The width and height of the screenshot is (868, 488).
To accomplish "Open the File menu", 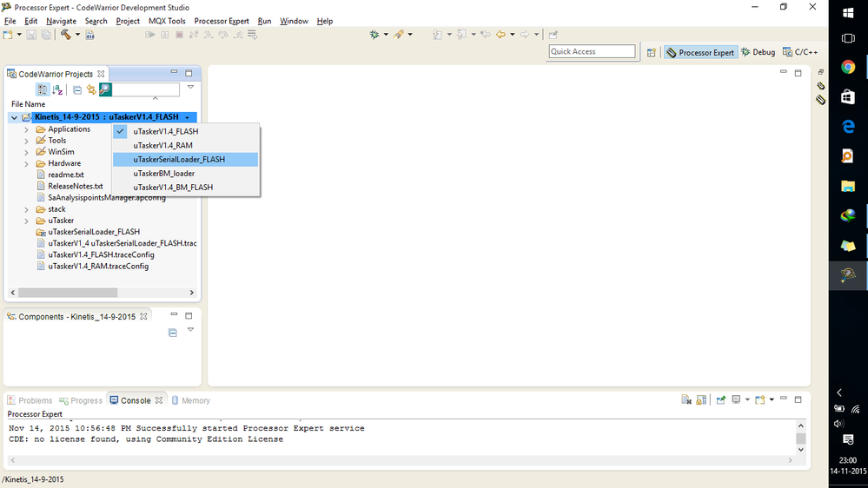I will [10, 21].
